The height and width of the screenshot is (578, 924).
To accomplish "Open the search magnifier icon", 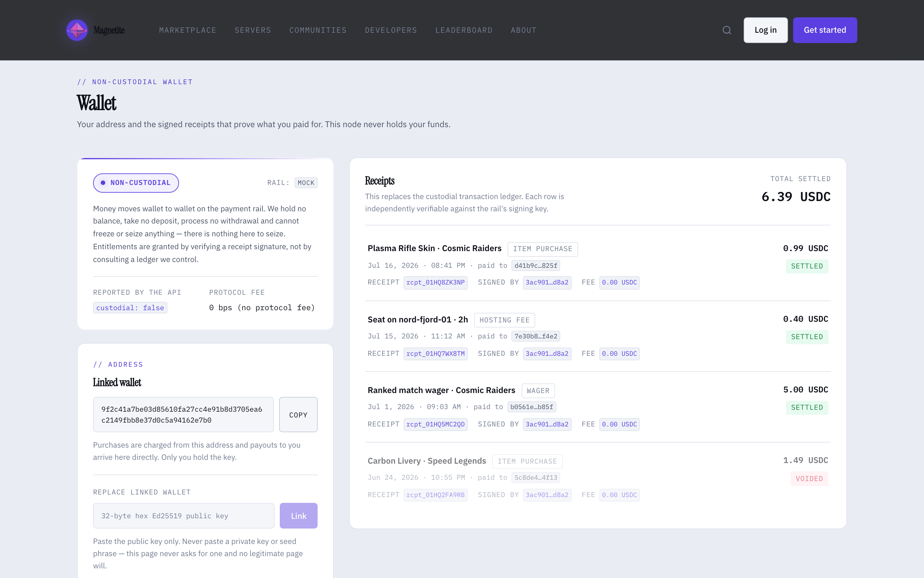I will [x=727, y=30].
